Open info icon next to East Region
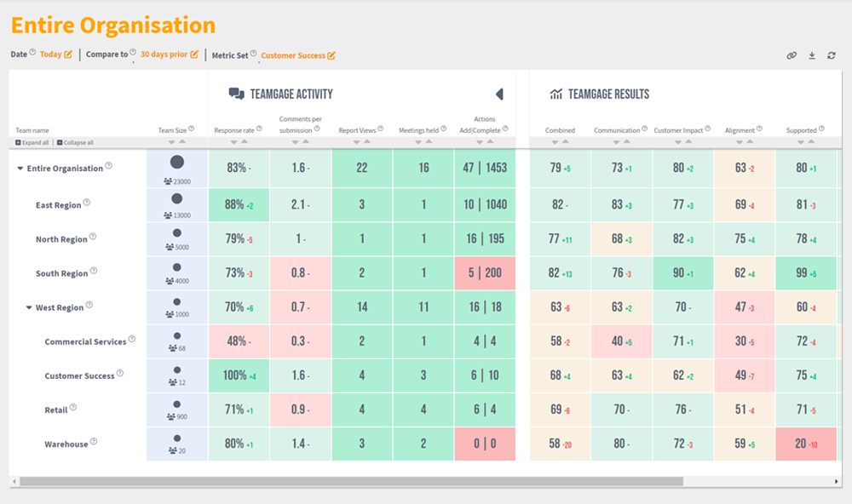This screenshot has width=852, height=504. (x=86, y=203)
